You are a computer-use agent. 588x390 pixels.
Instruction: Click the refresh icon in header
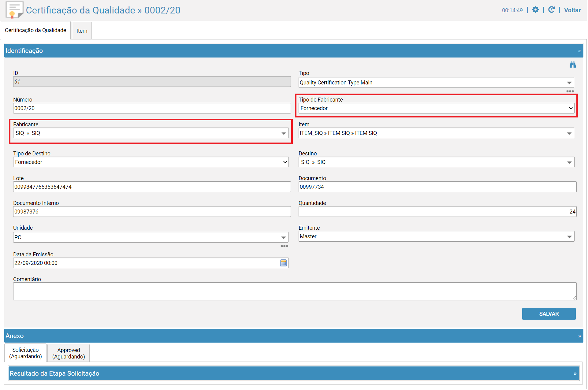click(x=551, y=10)
